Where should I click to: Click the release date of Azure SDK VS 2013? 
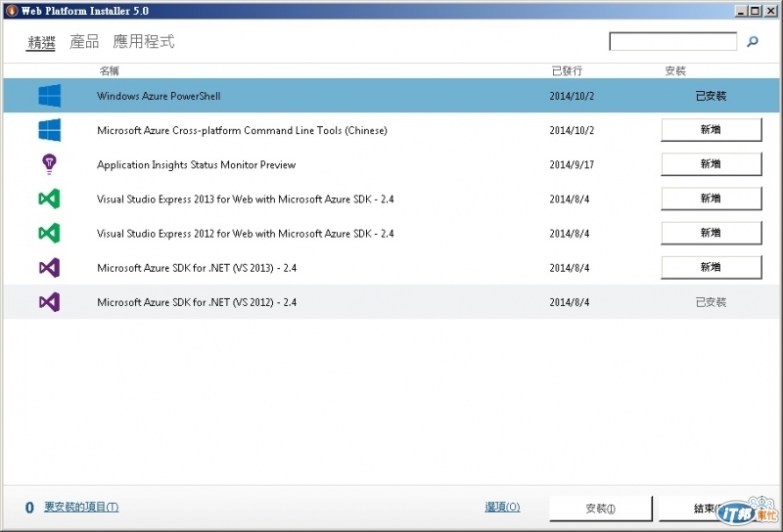[x=570, y=268]
